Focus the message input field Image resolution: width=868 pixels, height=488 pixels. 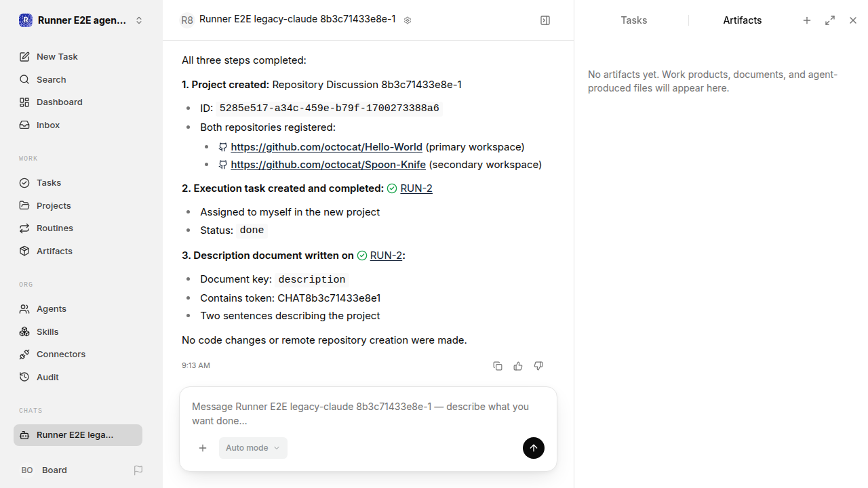point(368,413)
